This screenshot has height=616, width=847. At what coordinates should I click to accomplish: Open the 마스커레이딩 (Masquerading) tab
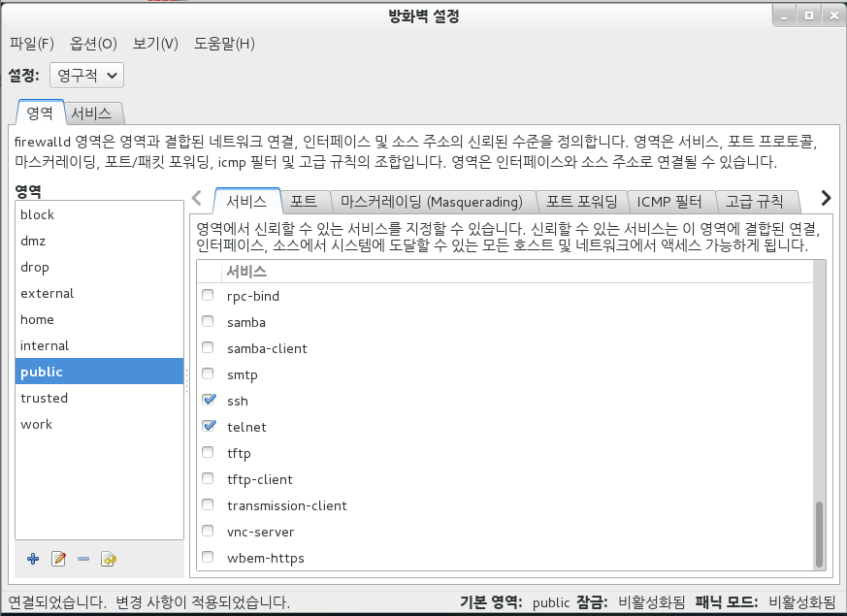point(432,202)
